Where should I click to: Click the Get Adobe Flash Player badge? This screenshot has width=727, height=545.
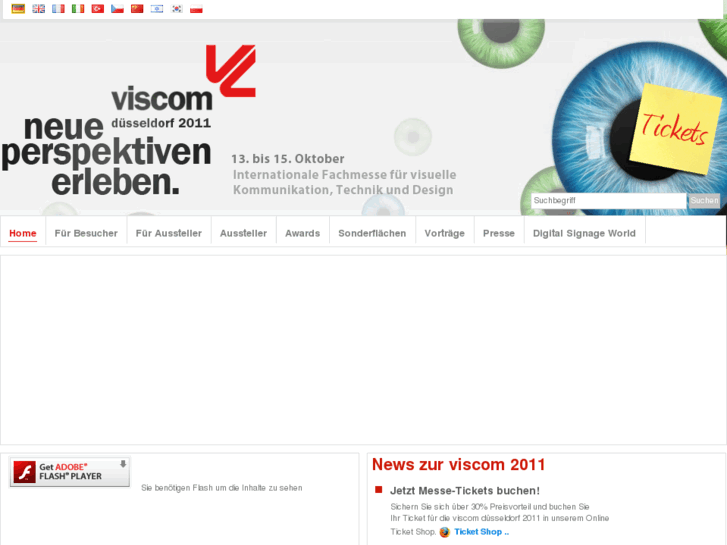click(x=70, y=472)
